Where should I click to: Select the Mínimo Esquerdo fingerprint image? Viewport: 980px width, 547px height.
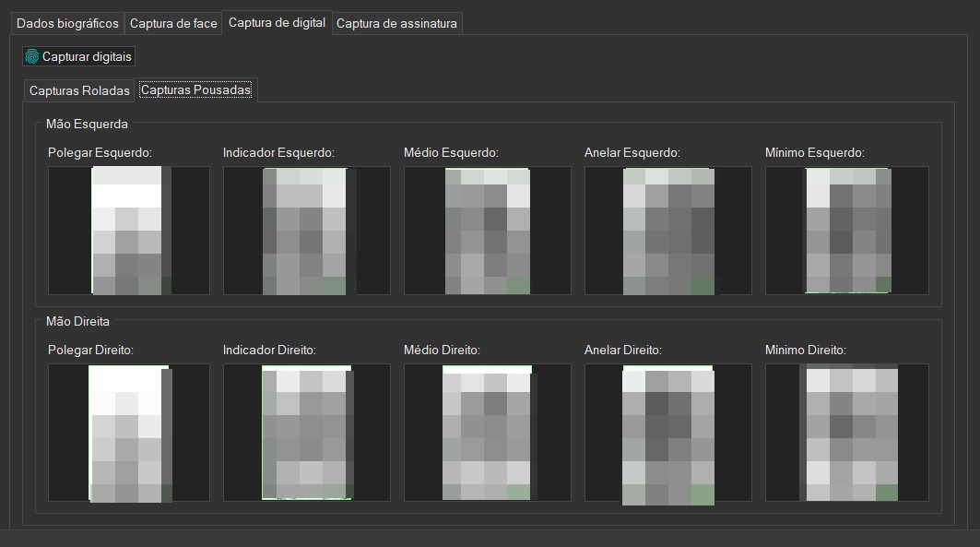tap(847, 231)
